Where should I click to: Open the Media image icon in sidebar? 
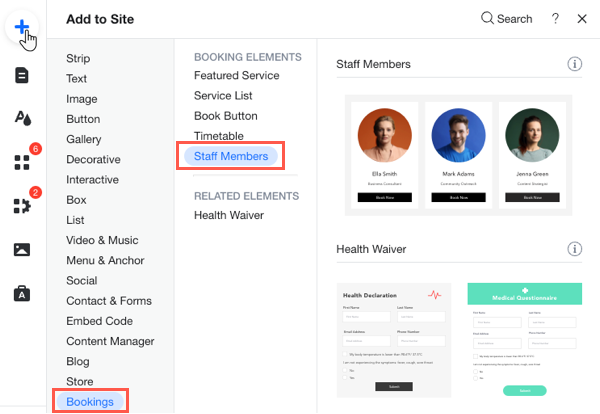22,250
